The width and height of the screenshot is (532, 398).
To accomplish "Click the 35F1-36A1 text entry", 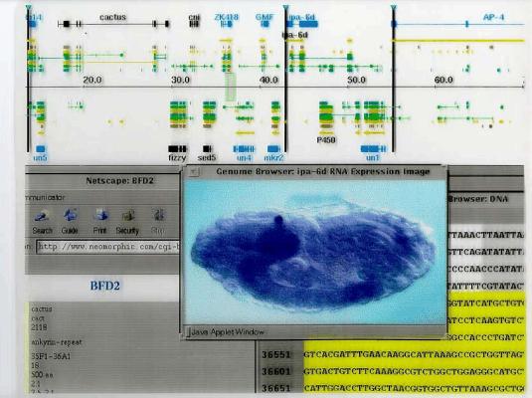I will point(51,356).
